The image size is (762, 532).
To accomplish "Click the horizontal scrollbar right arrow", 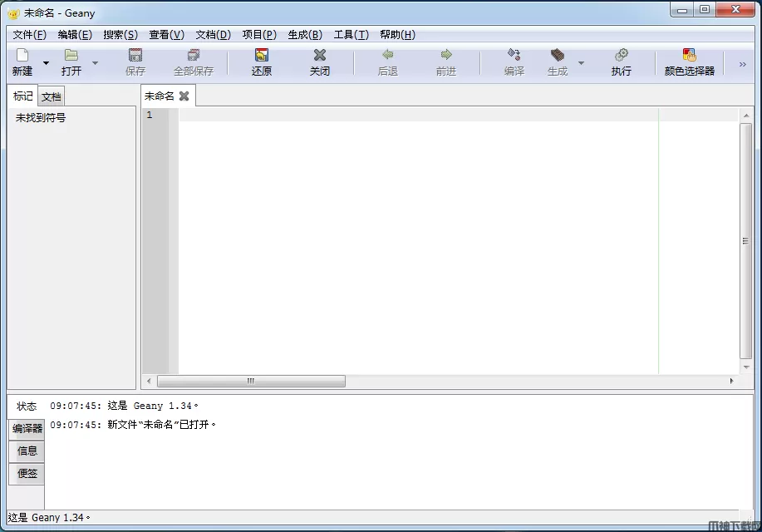I will 731,381.
